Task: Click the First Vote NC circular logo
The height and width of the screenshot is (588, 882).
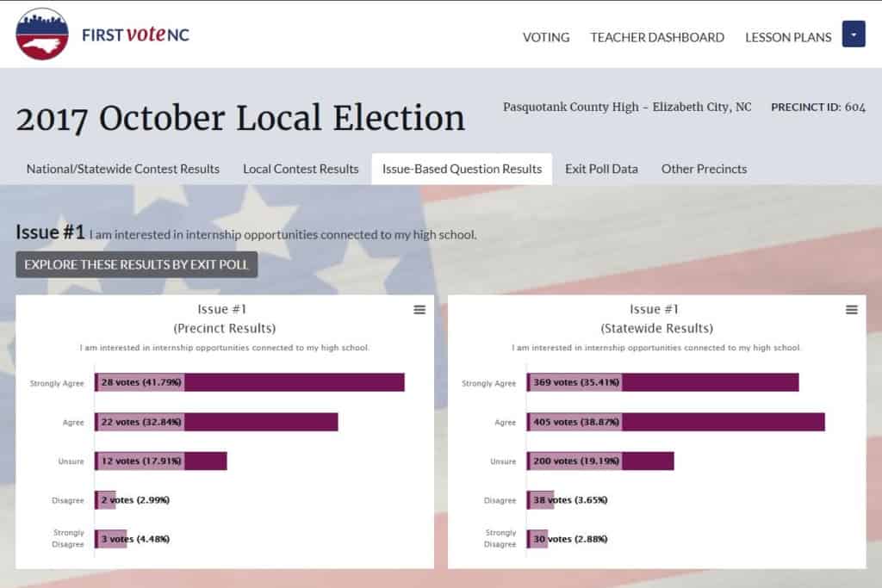Action: coord(42,34)
